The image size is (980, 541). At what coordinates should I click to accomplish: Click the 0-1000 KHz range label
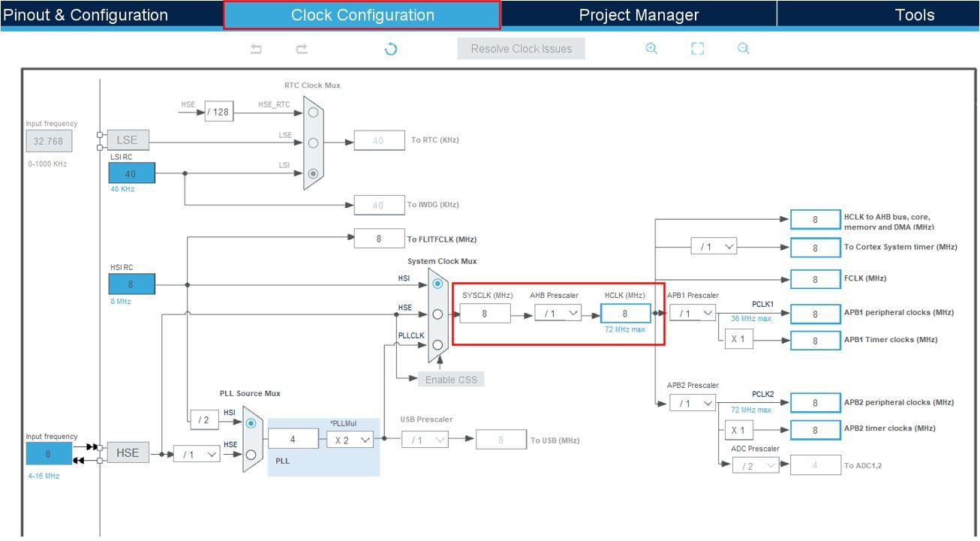[x=47, y=164]
